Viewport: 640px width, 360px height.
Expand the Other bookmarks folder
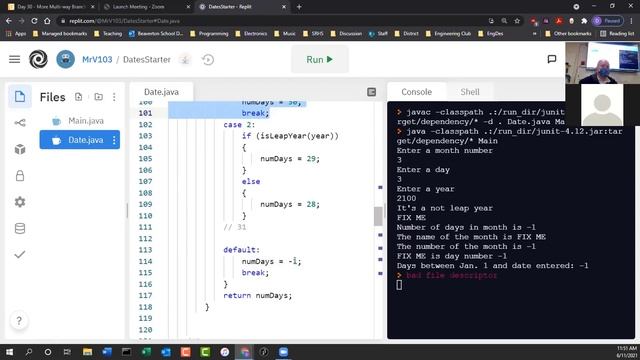click(568, 33)
